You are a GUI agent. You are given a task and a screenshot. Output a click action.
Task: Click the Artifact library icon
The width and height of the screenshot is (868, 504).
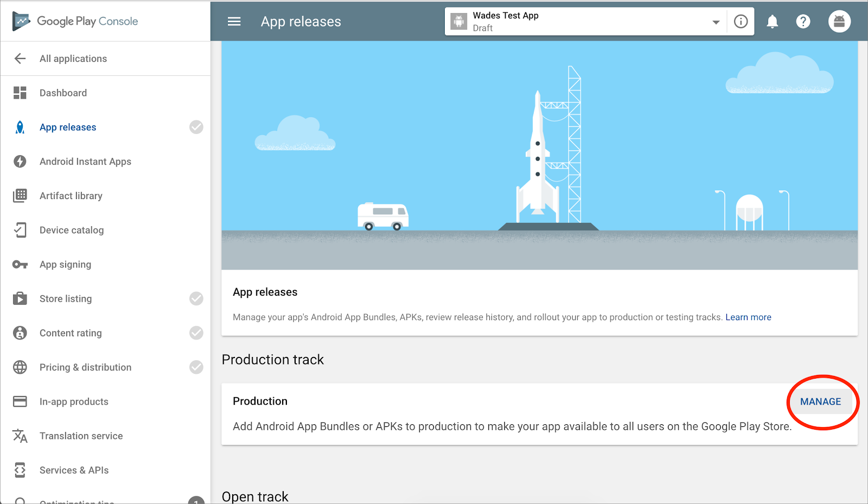[x=20, y=195]
